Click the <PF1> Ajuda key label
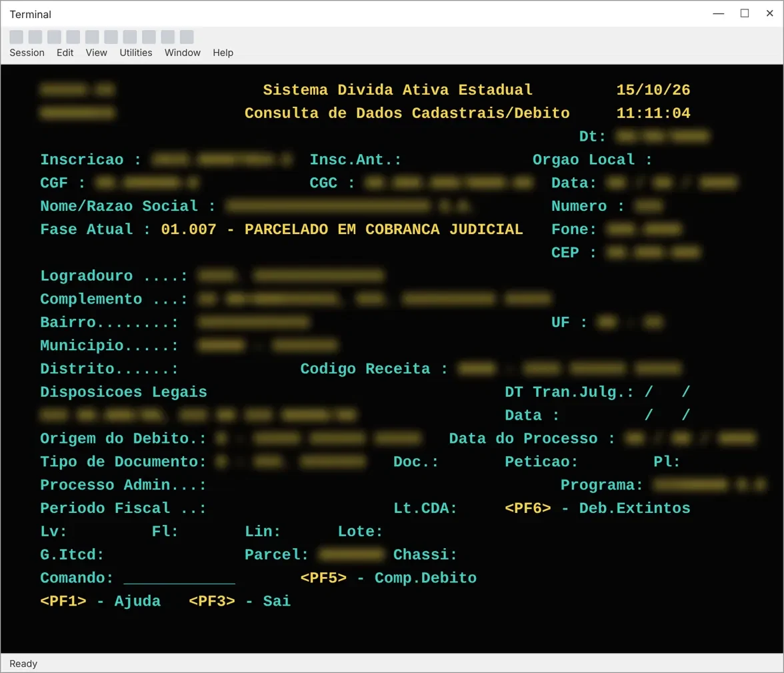 (101, 601)
